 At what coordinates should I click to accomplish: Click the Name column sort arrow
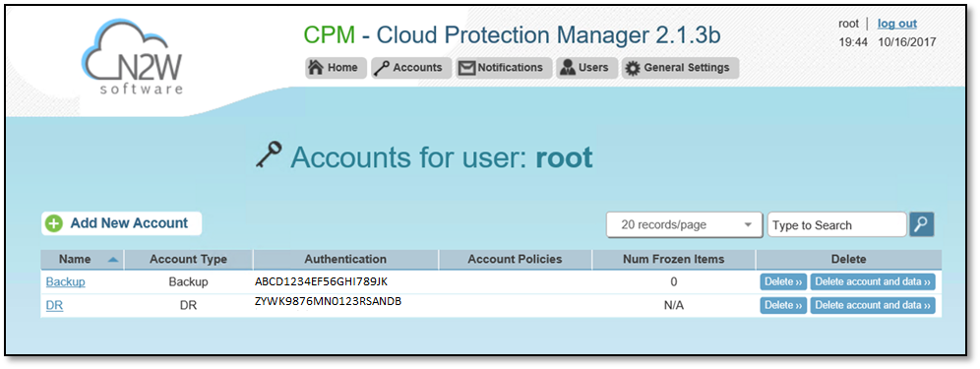(113, 260)
